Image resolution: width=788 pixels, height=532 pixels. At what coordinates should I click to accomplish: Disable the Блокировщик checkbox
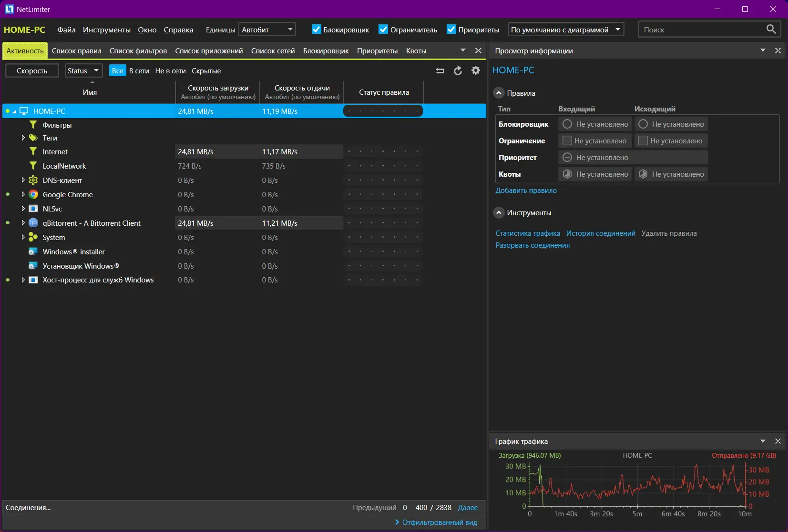coord(317,30)
